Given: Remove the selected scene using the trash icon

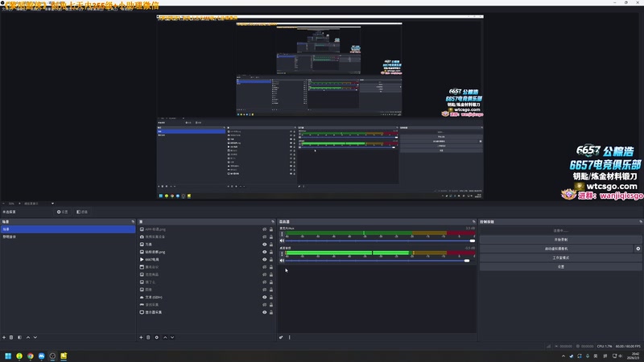Looking at the screenshot, I should click(x=11, y=337).
